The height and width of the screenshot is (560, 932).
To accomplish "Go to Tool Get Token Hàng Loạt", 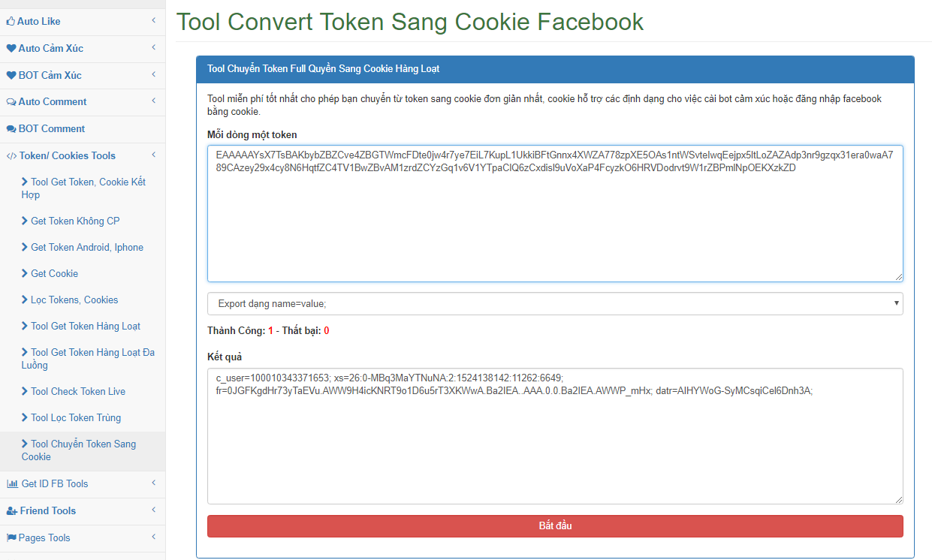I will click(83, 327).
